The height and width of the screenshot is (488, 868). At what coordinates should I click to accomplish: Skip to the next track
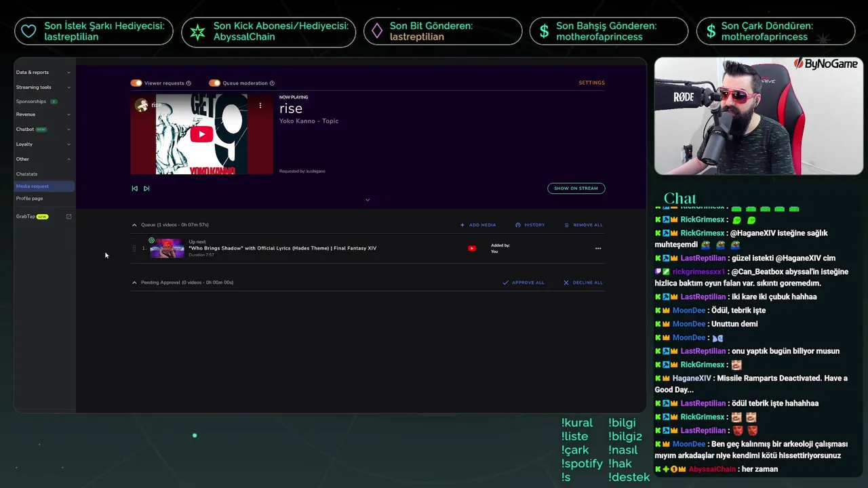pos(146,188)
